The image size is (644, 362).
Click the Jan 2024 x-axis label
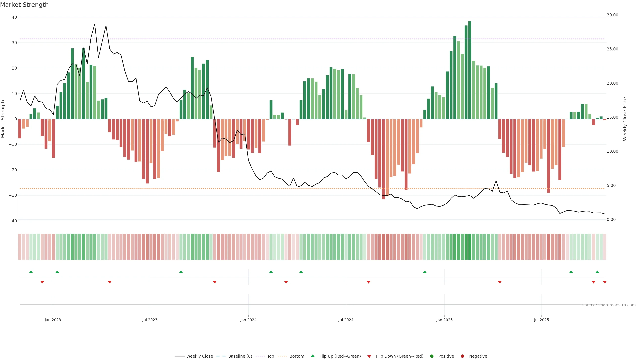pos(248,320)
